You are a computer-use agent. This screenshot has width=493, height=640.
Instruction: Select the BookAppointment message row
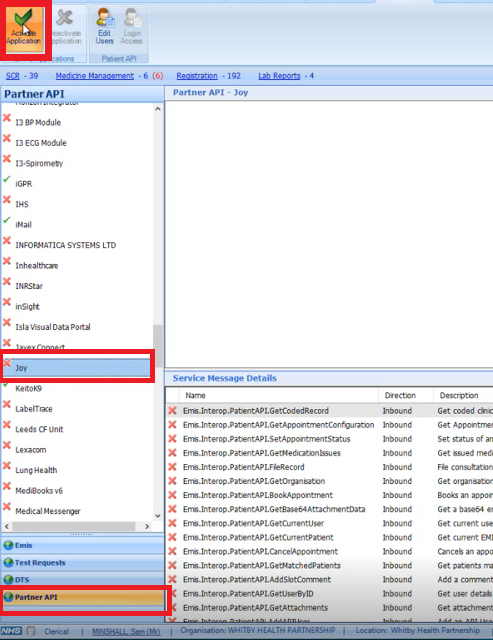[x=330, y=495]
